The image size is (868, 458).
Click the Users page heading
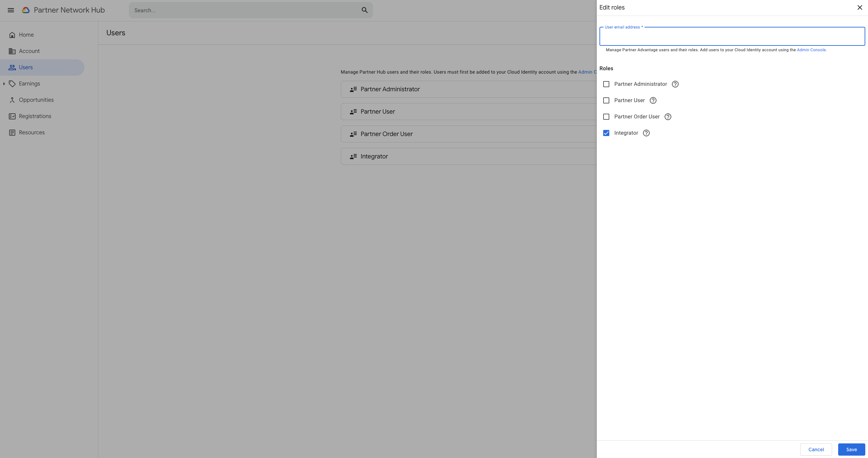point(116,33)
